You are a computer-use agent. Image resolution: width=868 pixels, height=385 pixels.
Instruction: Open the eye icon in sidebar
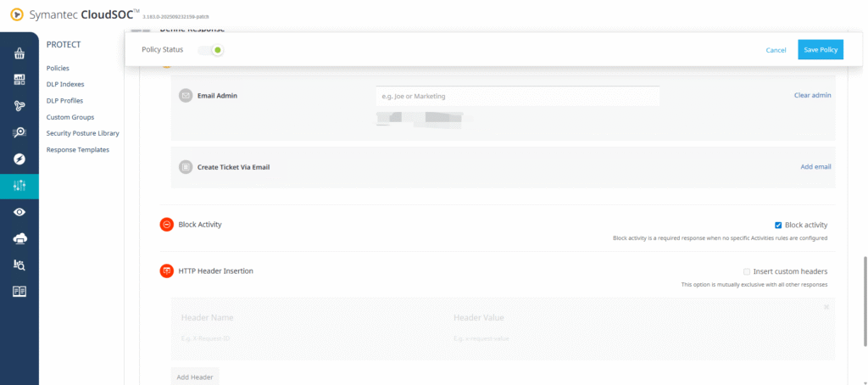pos(19,212)
